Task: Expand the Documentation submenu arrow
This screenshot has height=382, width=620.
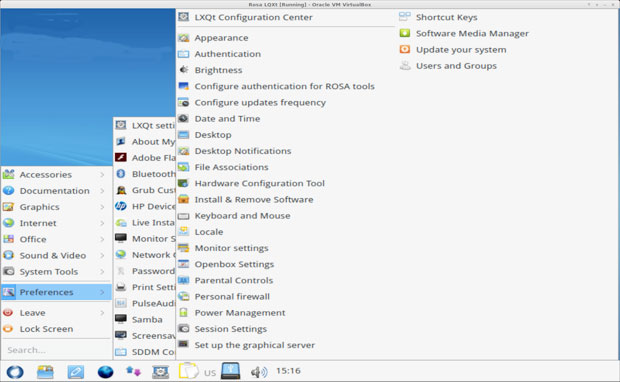Action: tap(102, 191)
